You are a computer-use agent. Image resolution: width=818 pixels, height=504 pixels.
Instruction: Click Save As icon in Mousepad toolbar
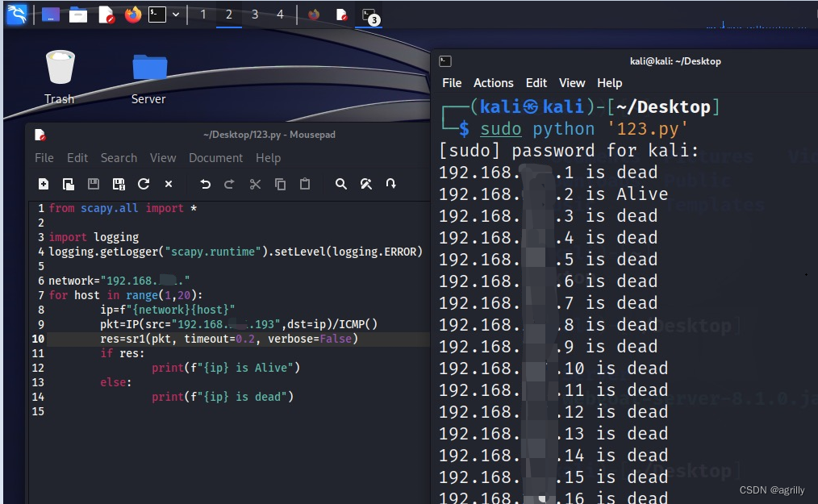119,184
